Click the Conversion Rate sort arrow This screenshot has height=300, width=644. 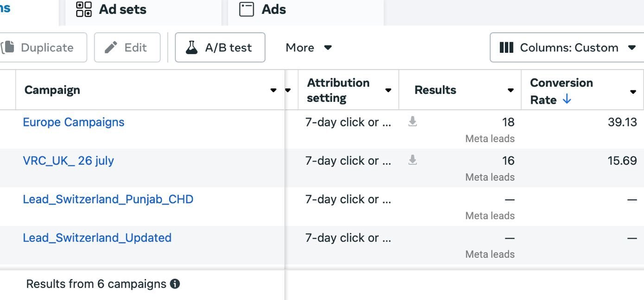click(567, 100)
